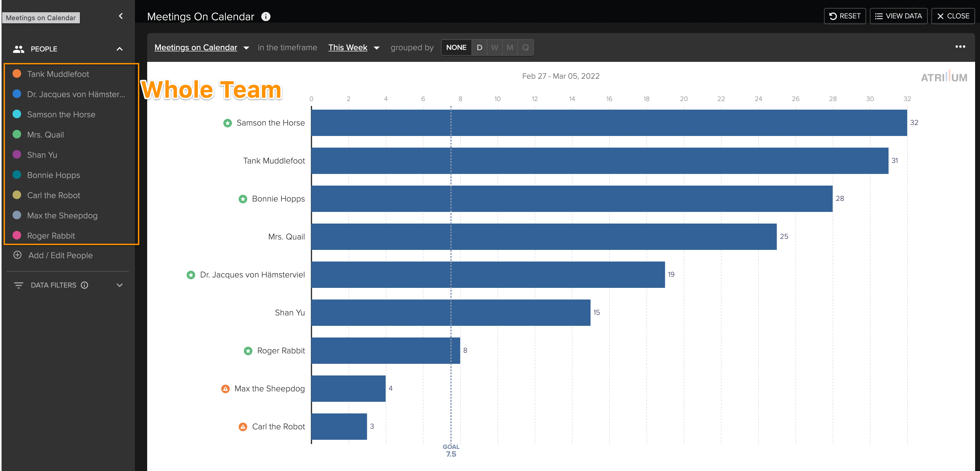This screenshot has height=471, width=980.
Task: Group by quarter with the Q option
Action: 525,47
